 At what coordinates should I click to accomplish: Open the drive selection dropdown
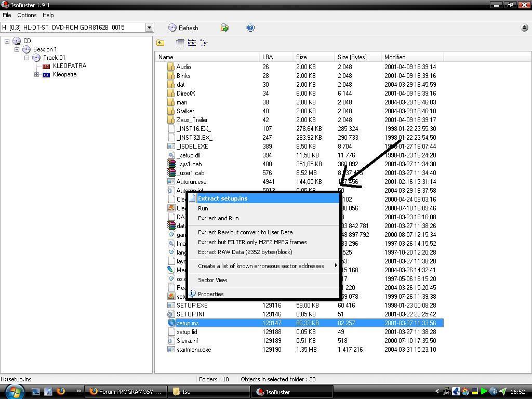click(x=149, y=28)
